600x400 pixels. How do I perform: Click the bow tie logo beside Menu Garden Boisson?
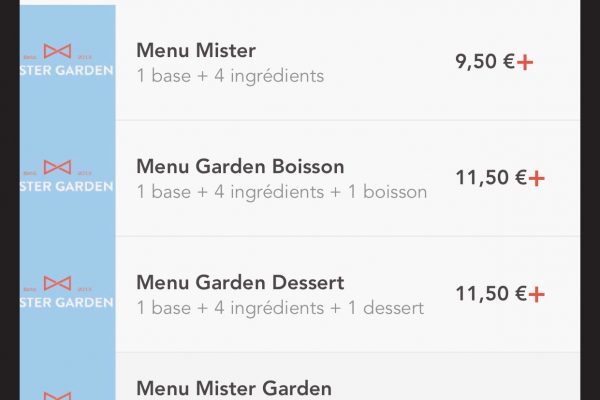click(x=57, y=167)
